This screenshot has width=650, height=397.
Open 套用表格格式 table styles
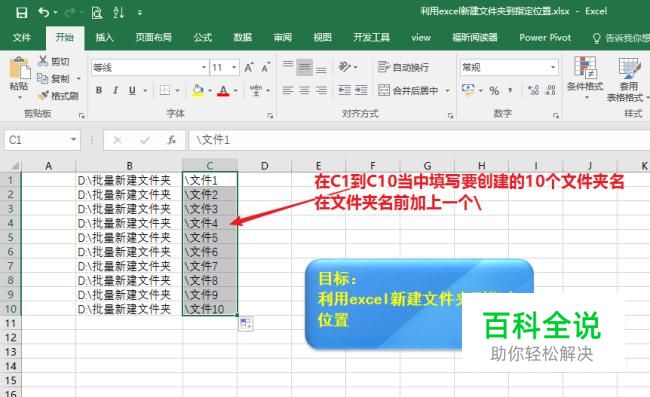628,79
